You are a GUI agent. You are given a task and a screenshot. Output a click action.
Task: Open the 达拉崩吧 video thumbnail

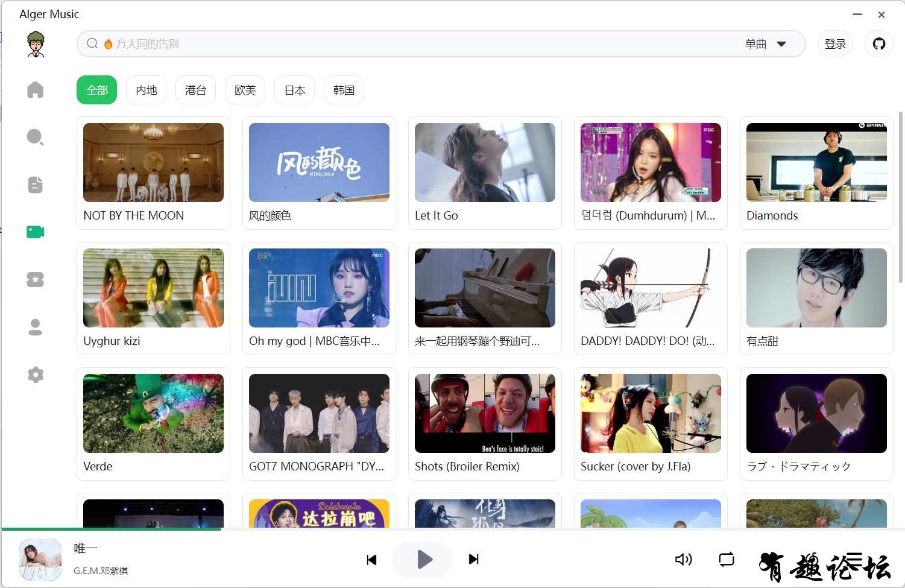click(x=319, y=513)
